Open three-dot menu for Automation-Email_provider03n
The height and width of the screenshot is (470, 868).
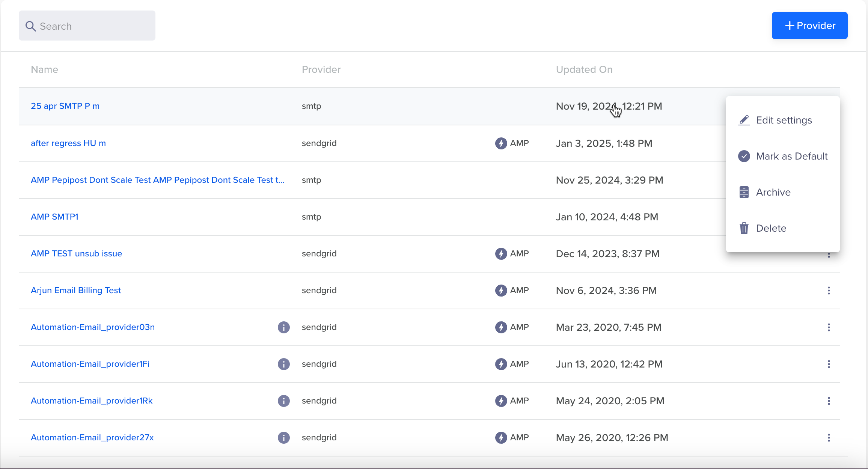point(829,327)
